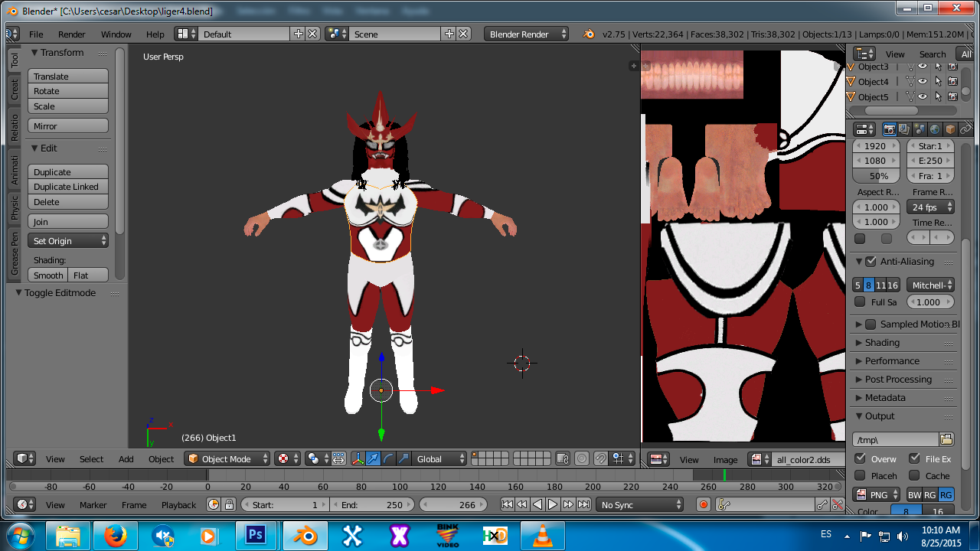
Task: Play the animation in reverse
Action: [537, 504]
